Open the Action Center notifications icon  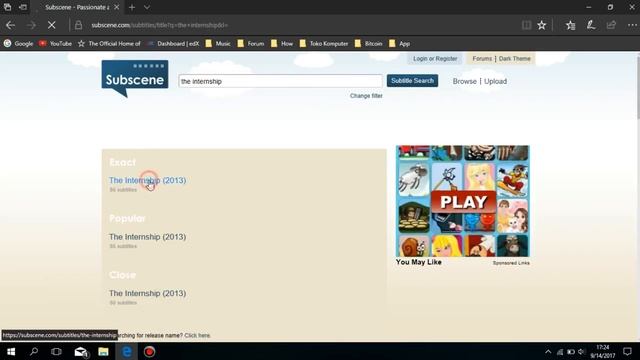pos(627,351)
